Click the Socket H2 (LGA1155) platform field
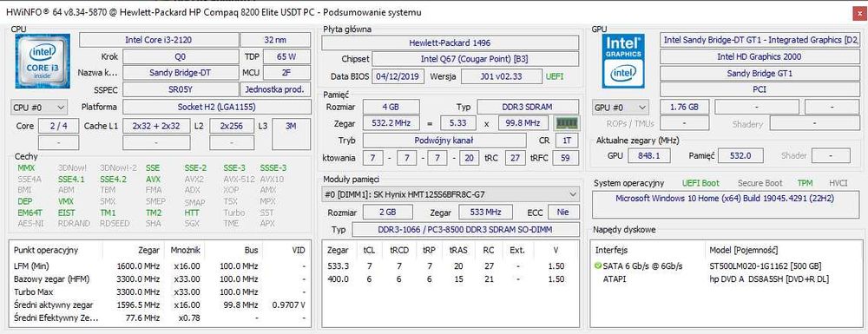 [216, 107]
